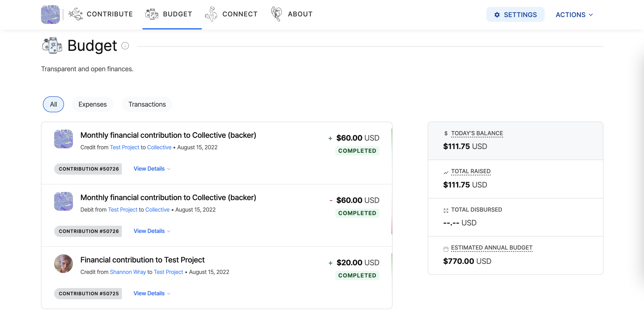Select the All filter pill
644x322 pixels.
click(53, 104)
